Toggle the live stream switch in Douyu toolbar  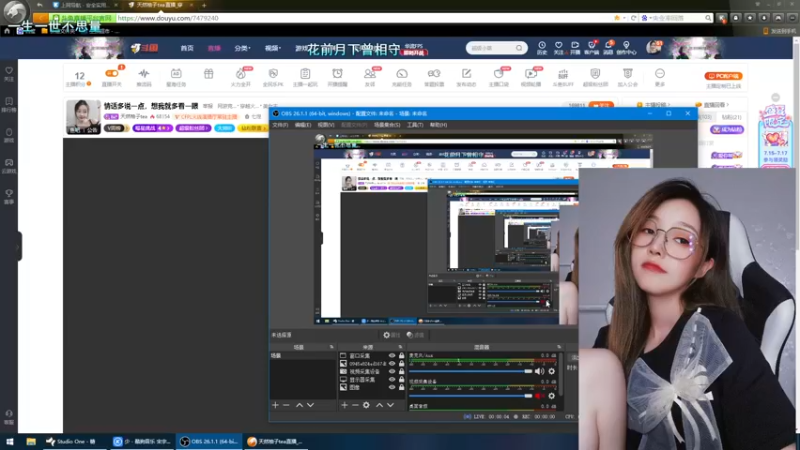click(x=111, y=73)
